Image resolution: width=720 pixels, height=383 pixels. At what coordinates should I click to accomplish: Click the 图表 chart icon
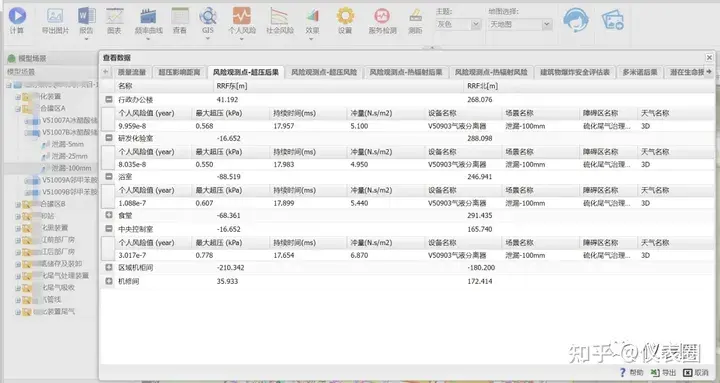[x=114, y=16]
